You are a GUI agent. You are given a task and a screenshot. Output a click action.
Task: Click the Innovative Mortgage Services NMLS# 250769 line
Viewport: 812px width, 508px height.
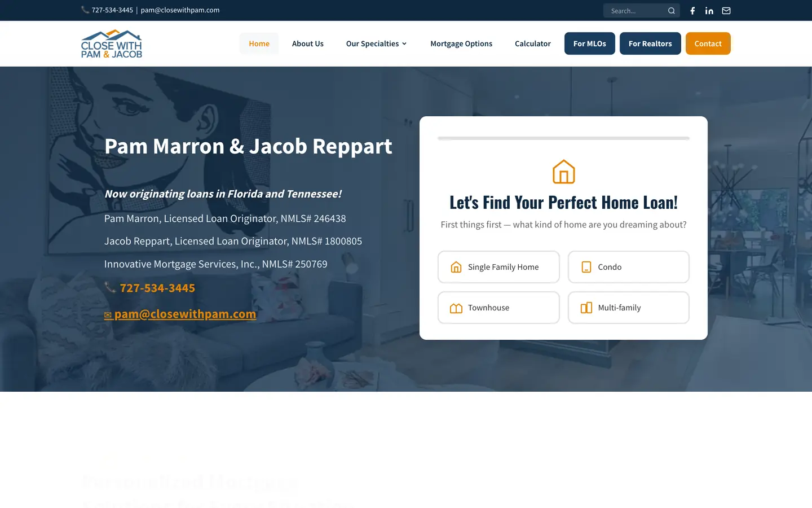(x=215, y=264)
